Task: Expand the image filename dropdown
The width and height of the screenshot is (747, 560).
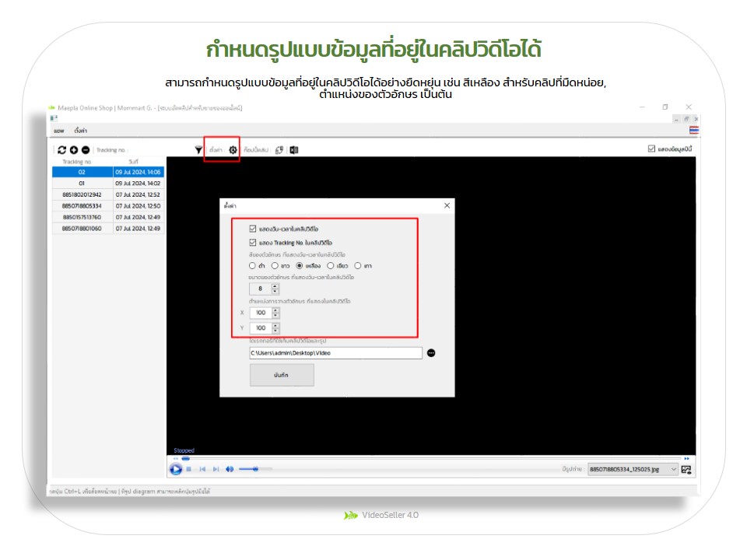Action: (x=673, y=469)
